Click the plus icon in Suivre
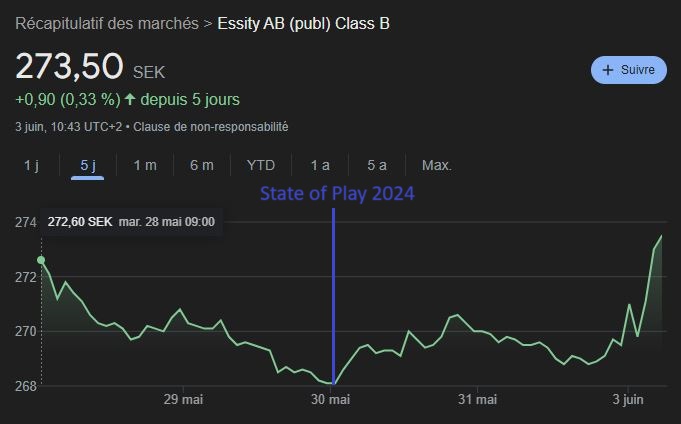Viewport: 681px width, 424px height. [607, 70]
